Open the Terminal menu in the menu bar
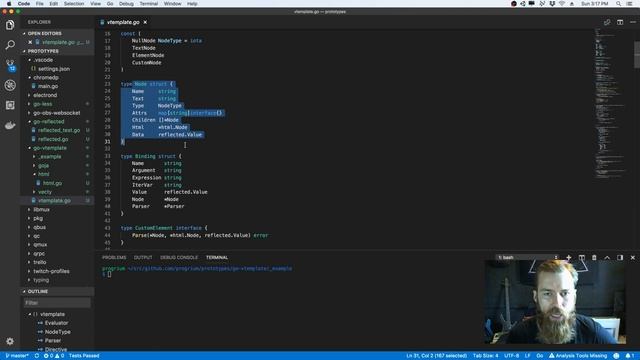640x360 pixels. tap(149, 4)
